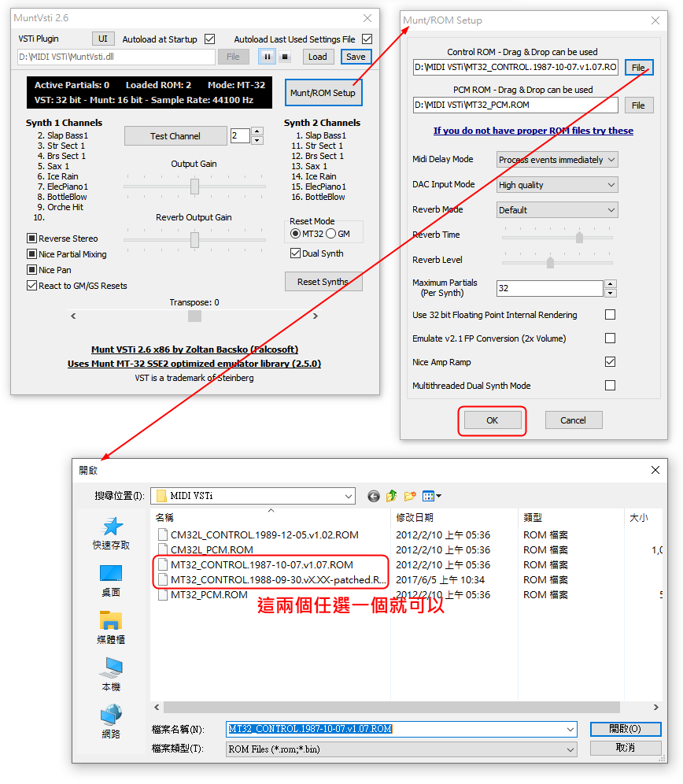Decrease Maximum Partials stepper value
Image resolution: width=683 pixels, height=784 pixels.
(x=611, y=293)
